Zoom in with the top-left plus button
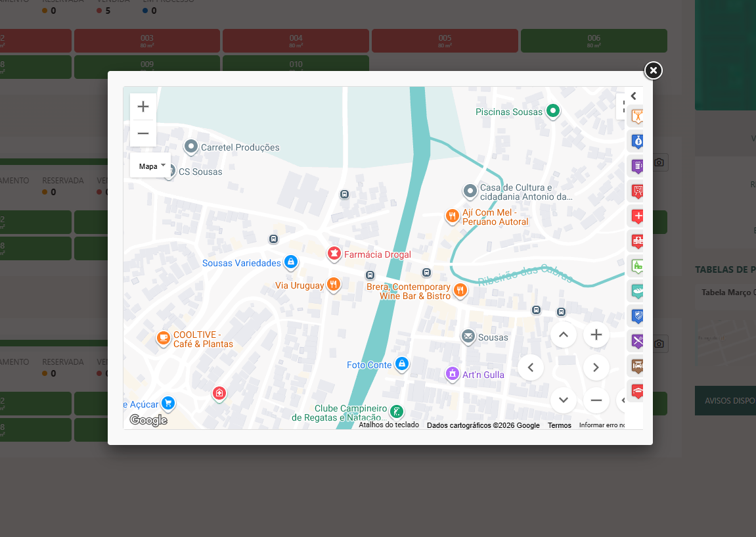This screenshot has height=537, width=756. pos(143,106)
